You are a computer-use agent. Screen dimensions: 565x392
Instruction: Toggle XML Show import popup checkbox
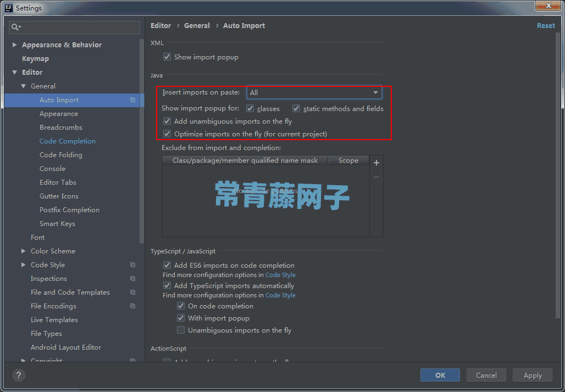tap(167, 57)
